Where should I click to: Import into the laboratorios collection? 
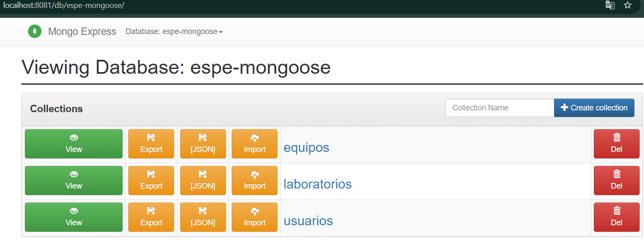tap(255, 181)
